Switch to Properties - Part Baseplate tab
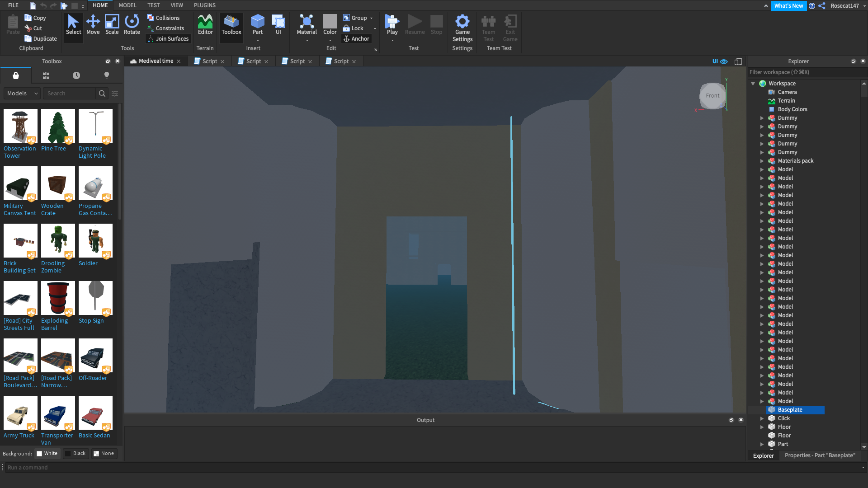 [820, 455]
